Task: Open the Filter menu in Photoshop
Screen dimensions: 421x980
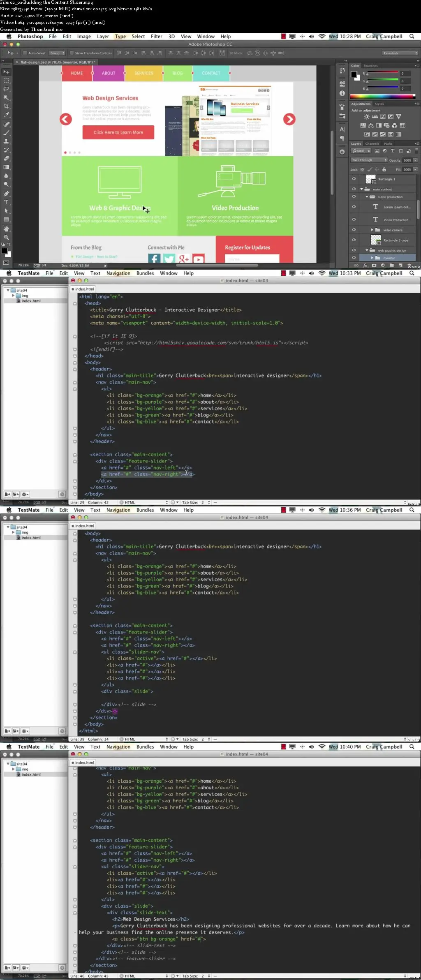Action: click(x=157, y=37)
